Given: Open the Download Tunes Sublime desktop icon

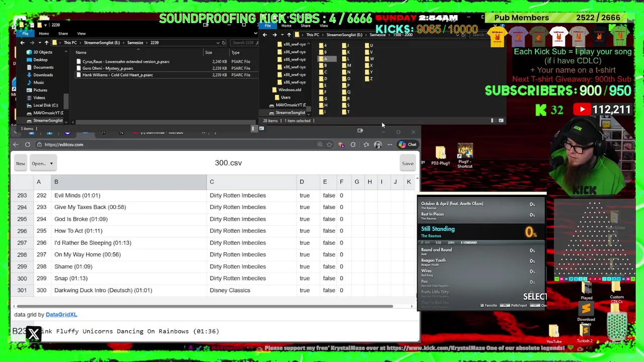Looking at the screenshot, I should [x=586, y=314].
